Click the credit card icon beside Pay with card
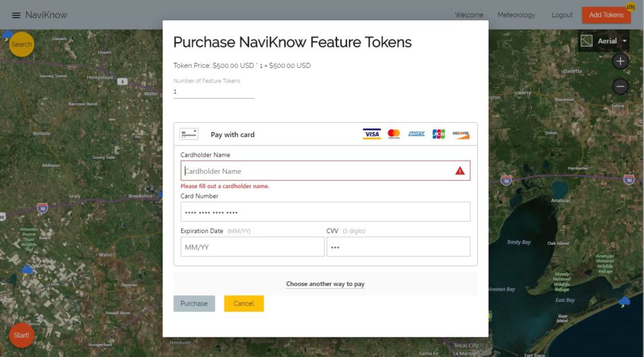The height and width of the screenshot is (357, 644). 189,134
